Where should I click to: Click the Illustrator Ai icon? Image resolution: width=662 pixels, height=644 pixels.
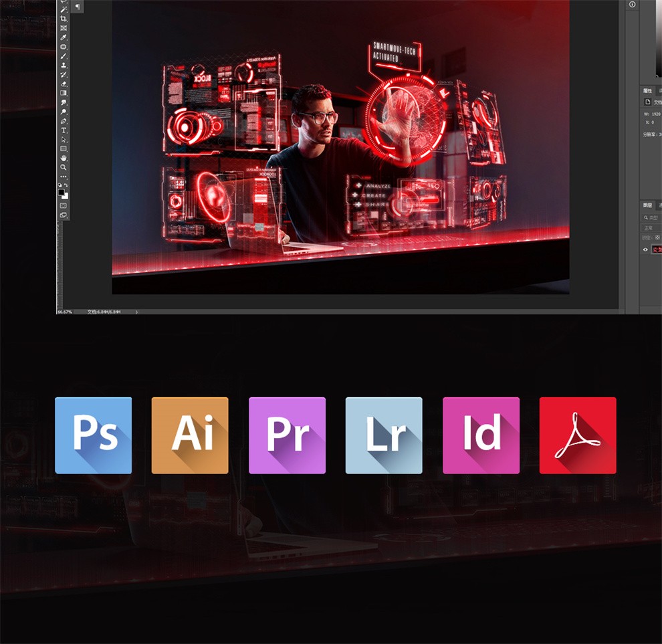[190, 435]
